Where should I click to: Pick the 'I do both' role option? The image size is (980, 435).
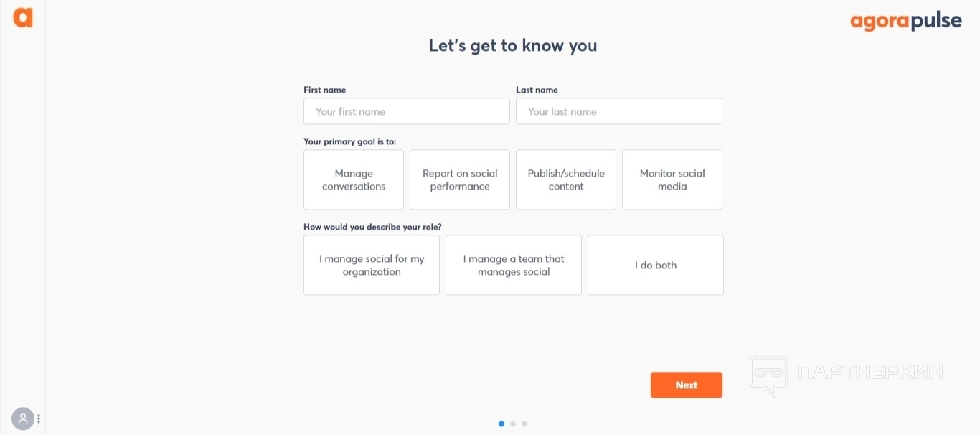tap(656, 265)
